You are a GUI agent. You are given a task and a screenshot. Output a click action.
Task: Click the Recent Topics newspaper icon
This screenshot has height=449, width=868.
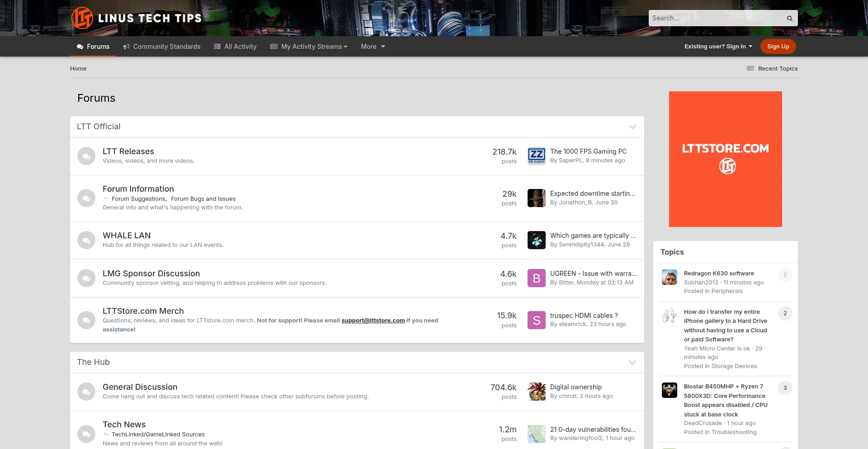click(x=750, y=69)
